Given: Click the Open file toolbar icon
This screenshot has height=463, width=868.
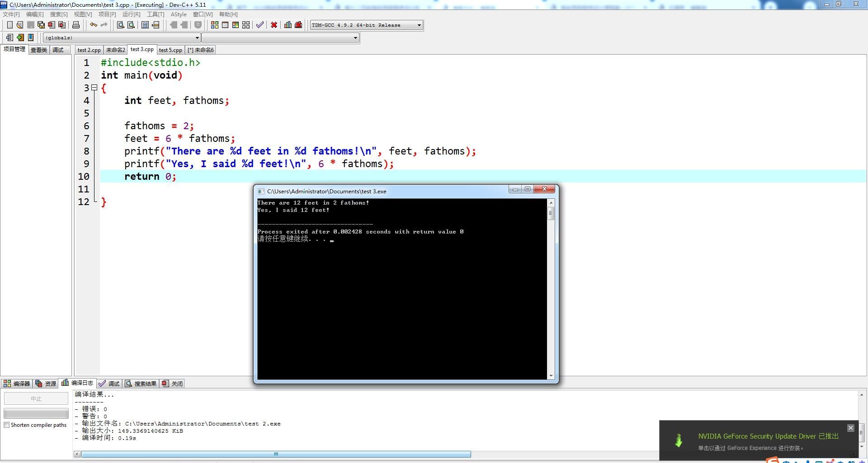Looking at the screenshot, I should (x=20, y=25).
